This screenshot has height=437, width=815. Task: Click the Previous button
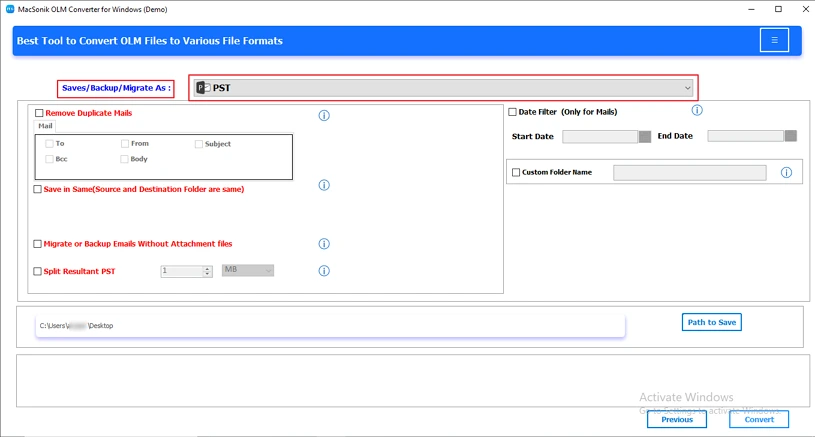[x=677, y=419]
